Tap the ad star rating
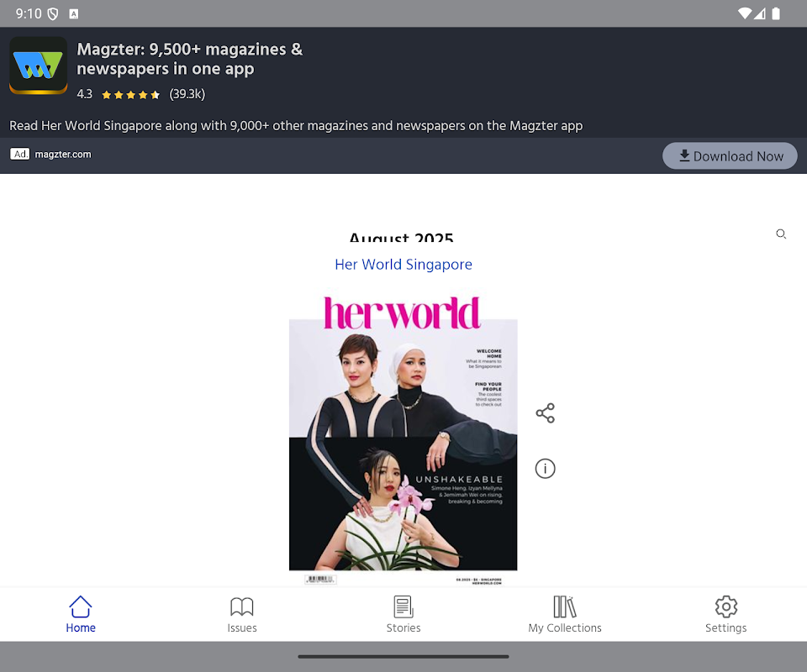The height and width of the screenshot is (672, 807). pos(131,95)
